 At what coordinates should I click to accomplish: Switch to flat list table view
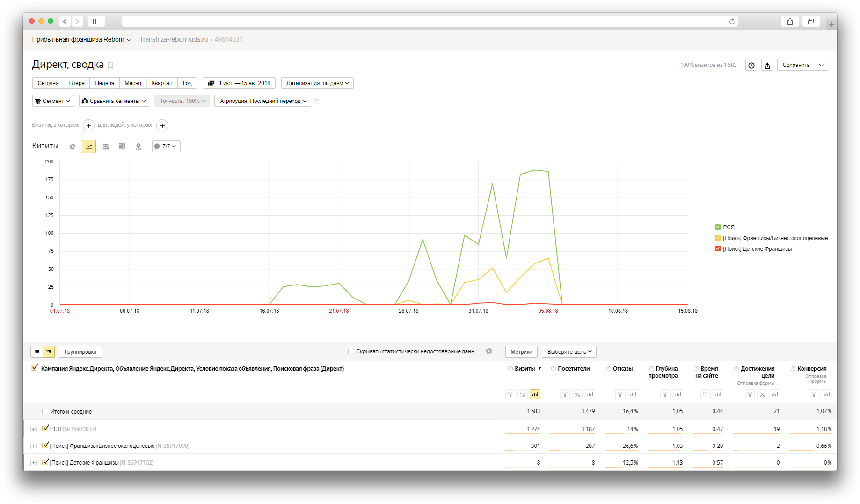(37, 351)
